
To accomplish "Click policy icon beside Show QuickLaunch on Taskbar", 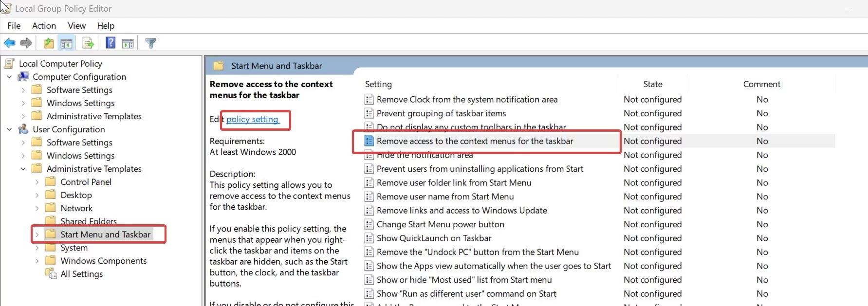I will [369, 238].
